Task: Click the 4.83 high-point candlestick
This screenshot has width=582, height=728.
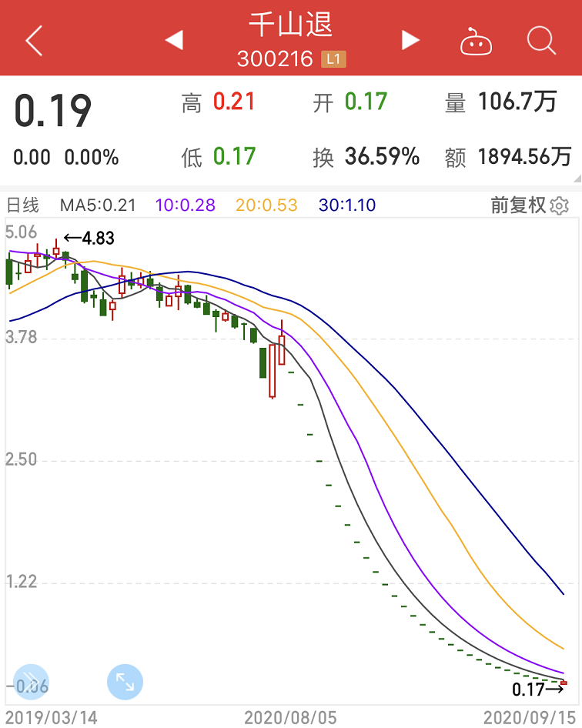Action: (55, 249)
